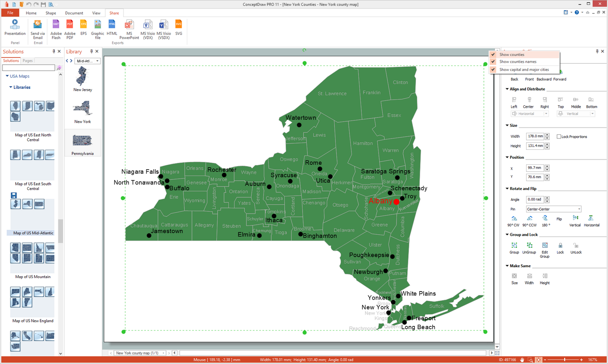Group the selected objects
This screenshot has height=364, width=608.
(x=514, y=248)
